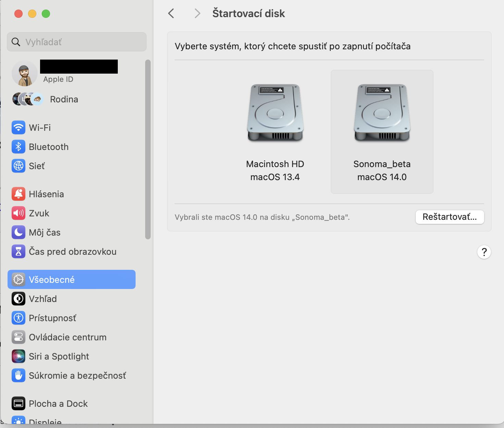The width and height of the screenshot is (504, 428).
Task: Minimize the window with the yellow button
Action: [x=32, y=14]
